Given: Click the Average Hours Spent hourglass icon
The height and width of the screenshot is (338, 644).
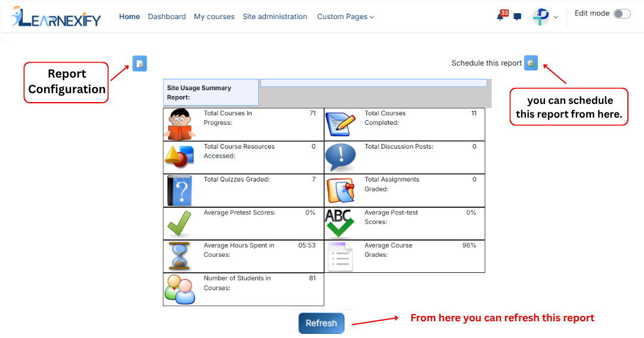Looking at the screenshot, I should pyautogui.click(x=179, y=256).
